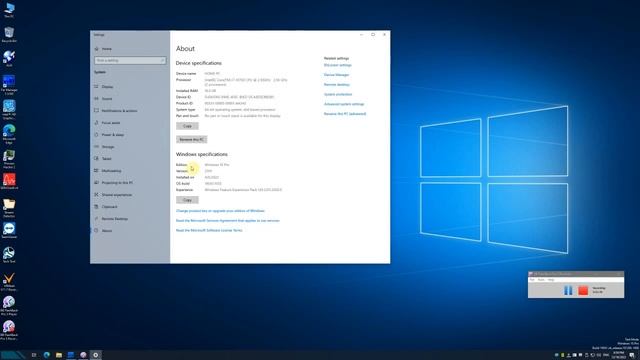640x360 pixels.
Task: Open Remote desktop related settings link
Action: [x=337, y=84]
